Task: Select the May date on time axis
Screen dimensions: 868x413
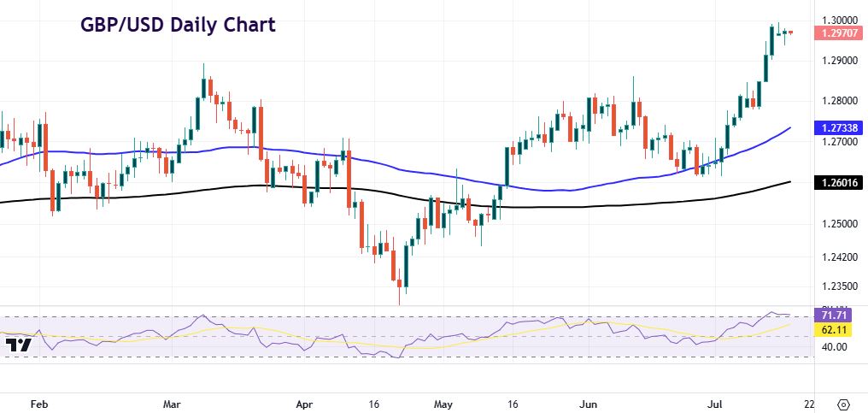Action: [x=443, y=403]
